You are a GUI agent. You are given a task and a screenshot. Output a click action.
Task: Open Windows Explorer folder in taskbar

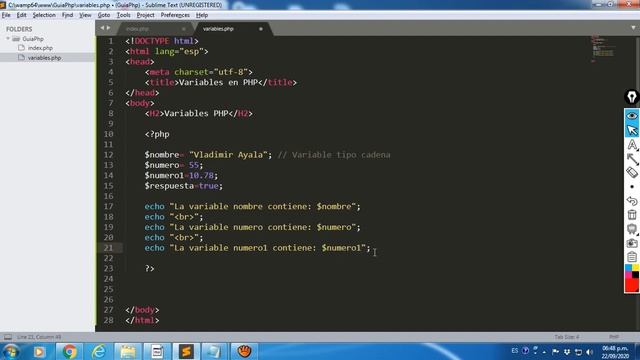point(128,351)
